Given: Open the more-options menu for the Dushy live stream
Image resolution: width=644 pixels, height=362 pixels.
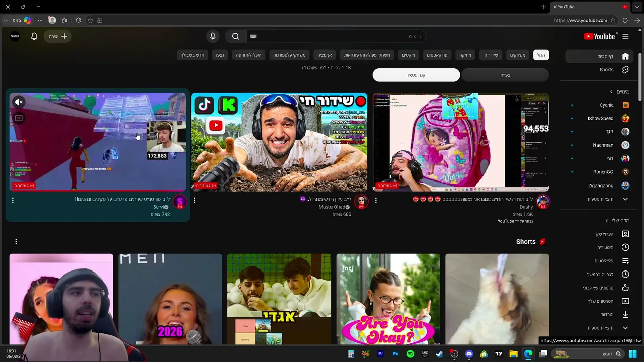Looking at the screenshot, I should (x=376, y=200).
